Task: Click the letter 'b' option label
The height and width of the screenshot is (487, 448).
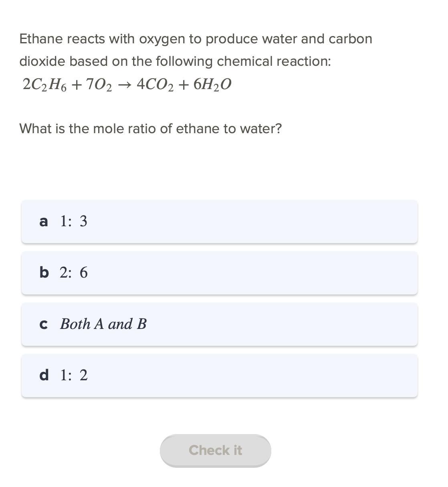Action: pos(44,273)
